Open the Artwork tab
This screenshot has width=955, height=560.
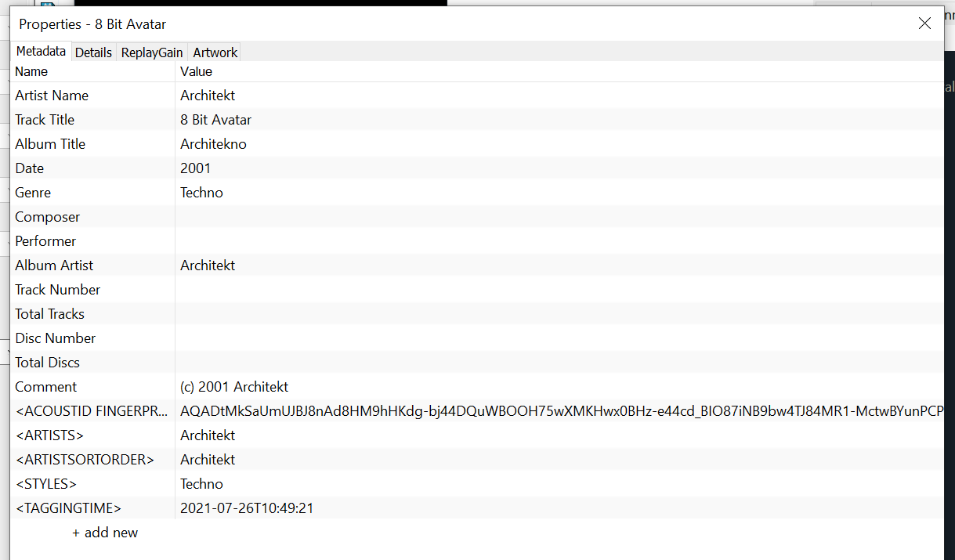[215, 52]
